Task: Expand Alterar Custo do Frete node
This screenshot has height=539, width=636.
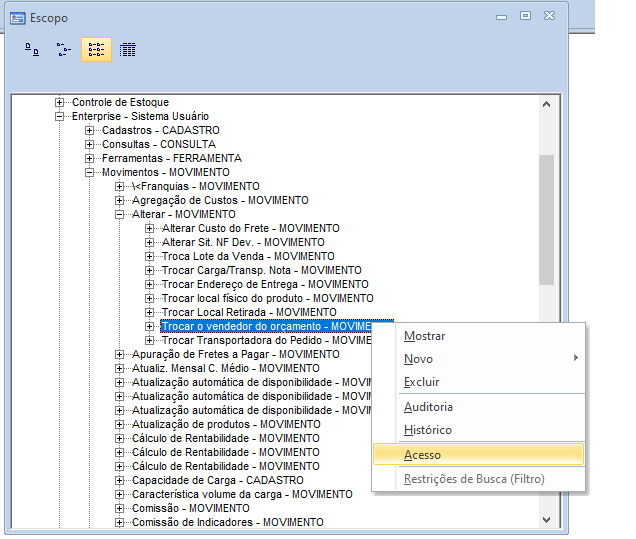Action: pyautogui.click(x=150, y=229)
